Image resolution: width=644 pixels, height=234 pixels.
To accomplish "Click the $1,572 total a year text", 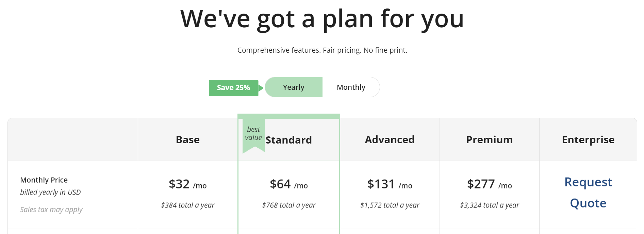I will pyautogui.click(x=390, y=205).
